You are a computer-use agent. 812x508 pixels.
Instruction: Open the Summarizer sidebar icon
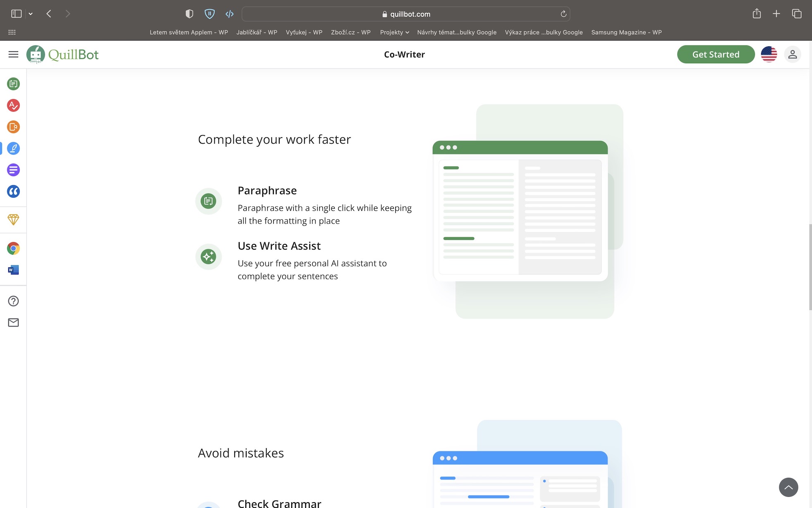(x=13, y=170)
